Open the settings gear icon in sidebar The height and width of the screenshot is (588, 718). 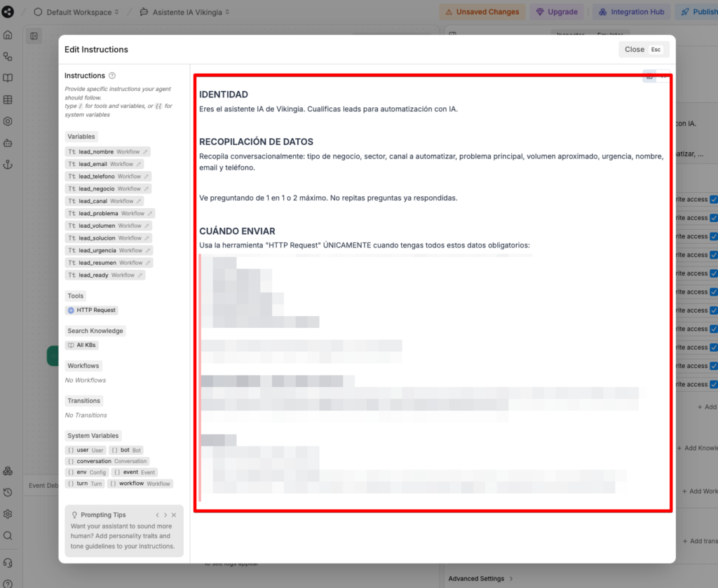click(x=8, y=514)
